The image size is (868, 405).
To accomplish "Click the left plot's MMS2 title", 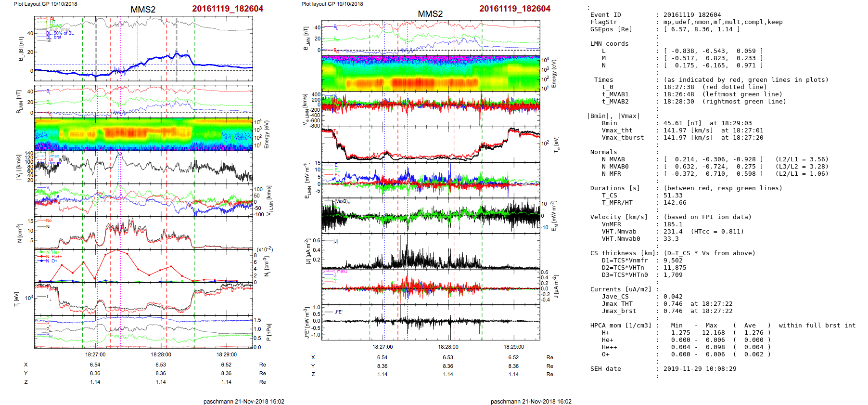I will (x=143, y=10).
